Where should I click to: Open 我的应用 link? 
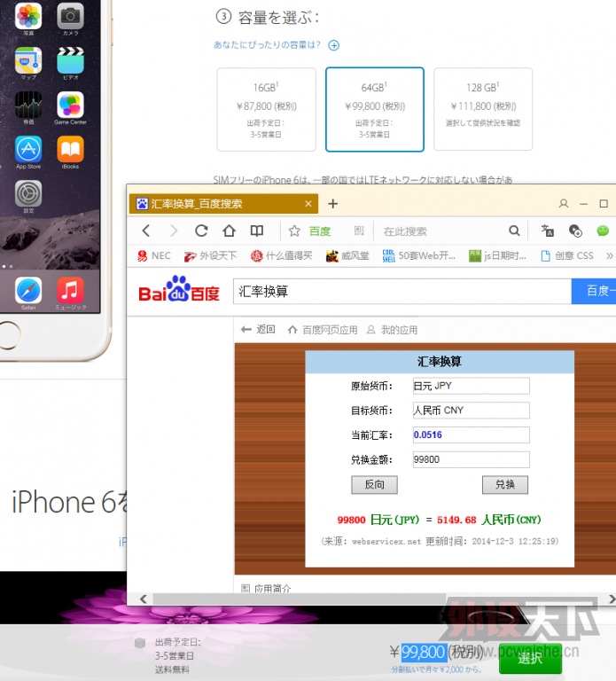(392, 330)
